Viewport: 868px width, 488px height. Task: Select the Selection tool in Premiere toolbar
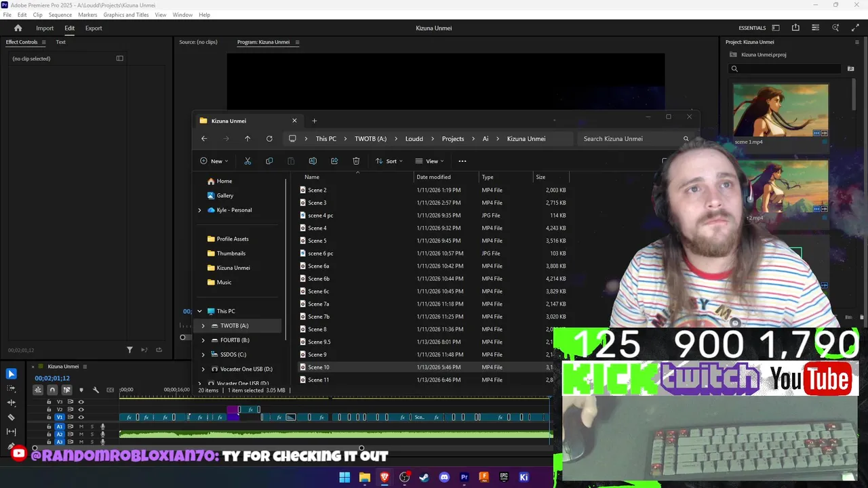pyautogui.click(x=12, y=374)
